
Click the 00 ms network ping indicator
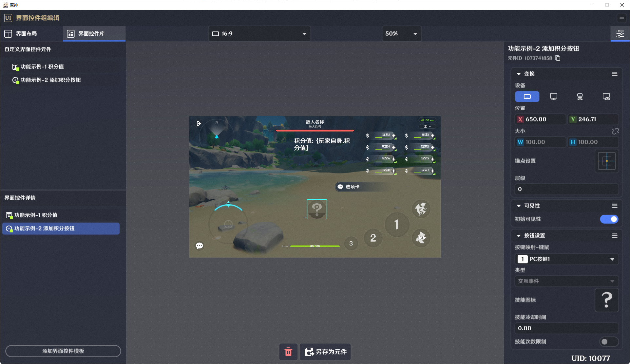click(427, 120)
